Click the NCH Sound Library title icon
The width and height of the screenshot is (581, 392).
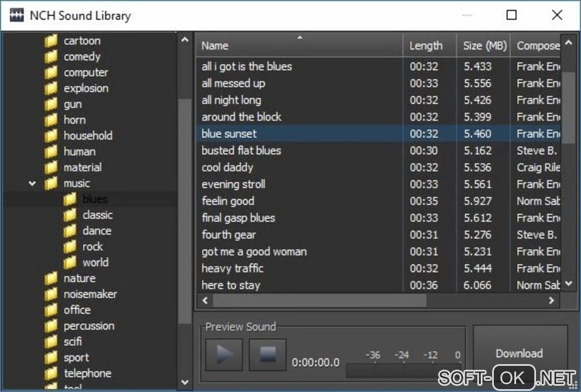pos(17,15)
